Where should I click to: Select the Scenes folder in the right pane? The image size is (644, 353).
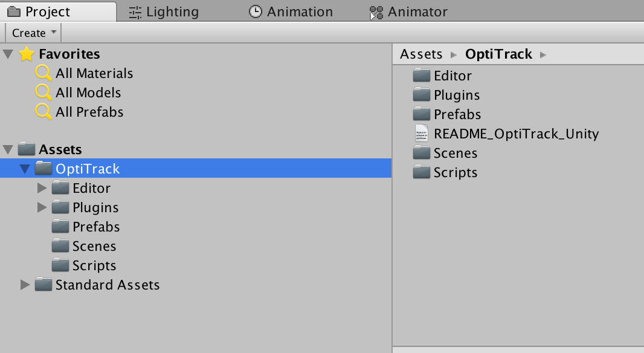point(455,153)
